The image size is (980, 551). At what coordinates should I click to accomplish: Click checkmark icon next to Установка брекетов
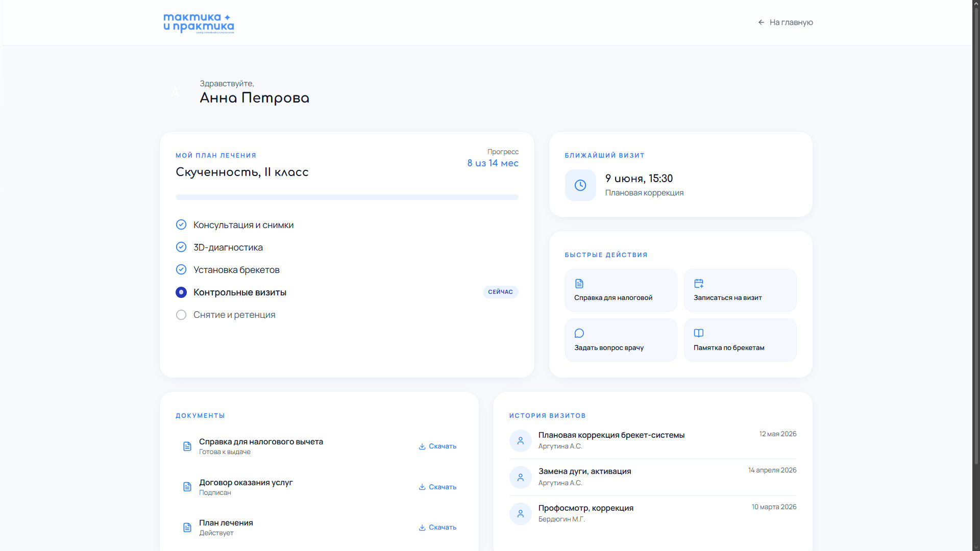[181, 269]
